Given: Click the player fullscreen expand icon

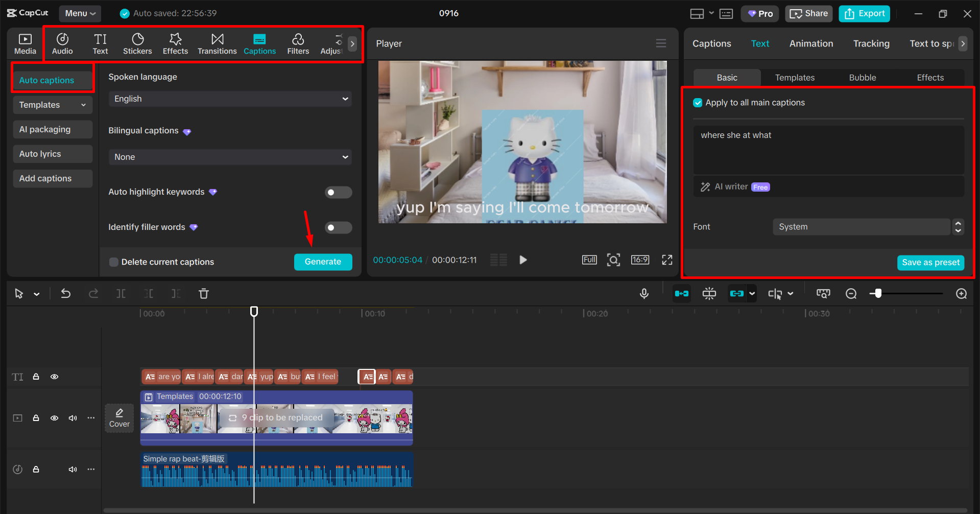Looking at the screenshot, I should click(667, 260).
